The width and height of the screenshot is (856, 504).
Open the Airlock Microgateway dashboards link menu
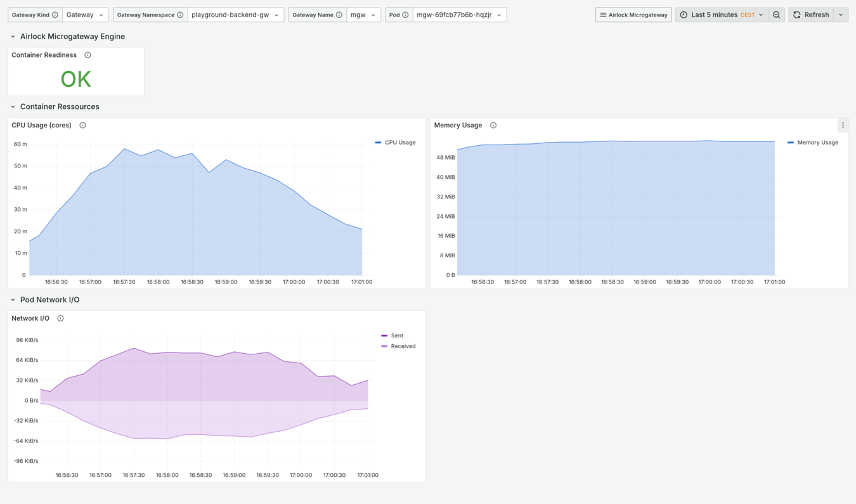[x=633, y=15]
